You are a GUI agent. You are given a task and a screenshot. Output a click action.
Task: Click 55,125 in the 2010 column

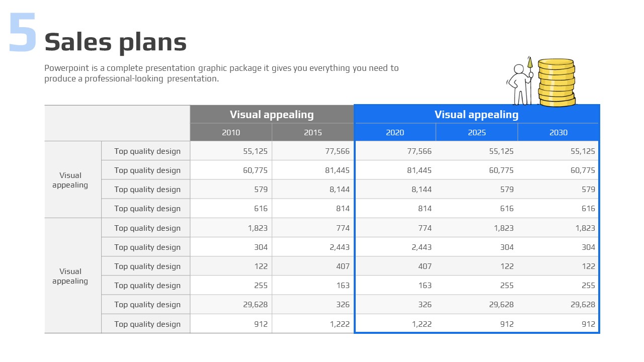[x=255, y=151]
